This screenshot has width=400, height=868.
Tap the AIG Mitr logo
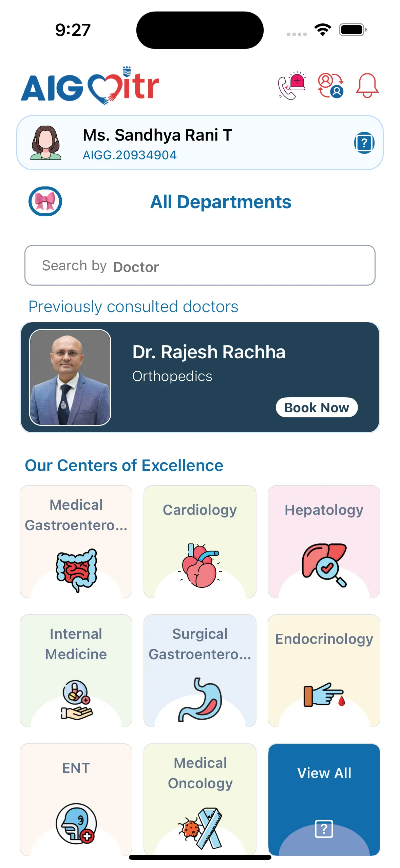pos(90,86)
